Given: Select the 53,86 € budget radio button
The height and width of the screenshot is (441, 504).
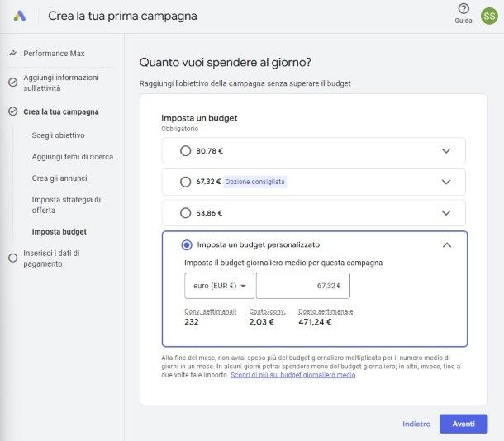Looking at the screenshot, I should 185,212.
